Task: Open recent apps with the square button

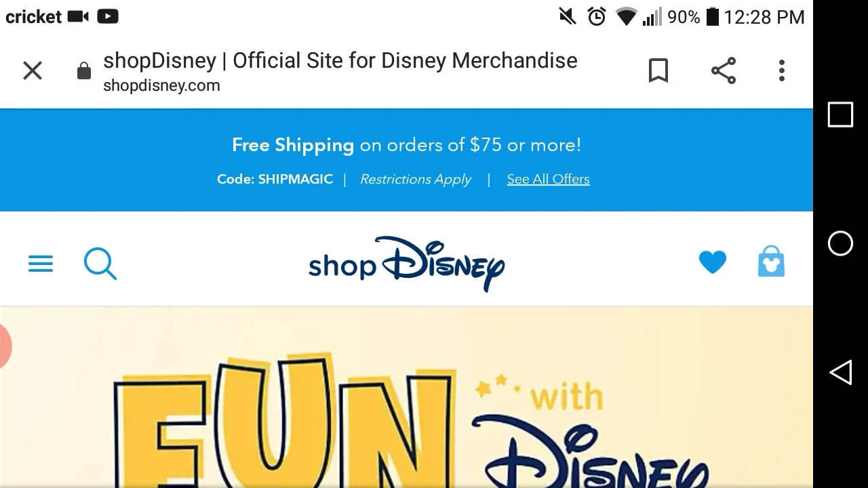Action: (840, 115)
